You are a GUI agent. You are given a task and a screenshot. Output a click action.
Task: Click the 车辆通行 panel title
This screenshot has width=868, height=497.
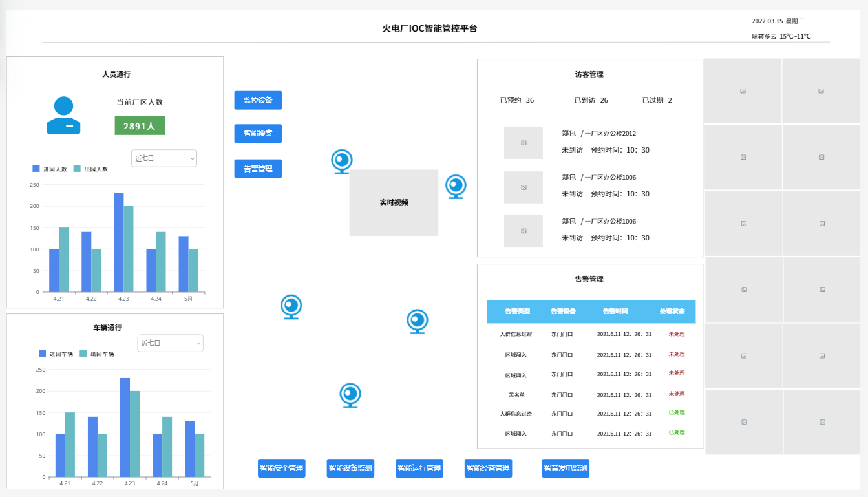pyautogui.click(x=107, y=328)
